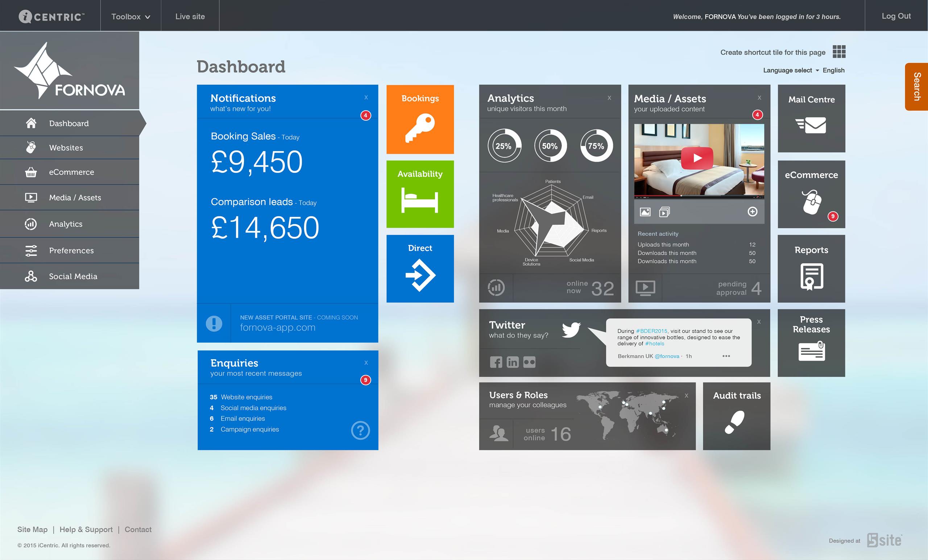Open the Reports tile

(x=811, y=269)
